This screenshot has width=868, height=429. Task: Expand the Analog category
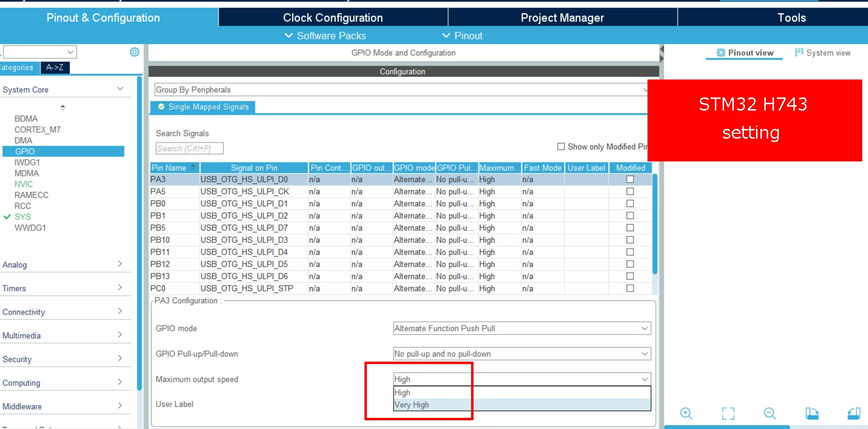pos(120,264)
